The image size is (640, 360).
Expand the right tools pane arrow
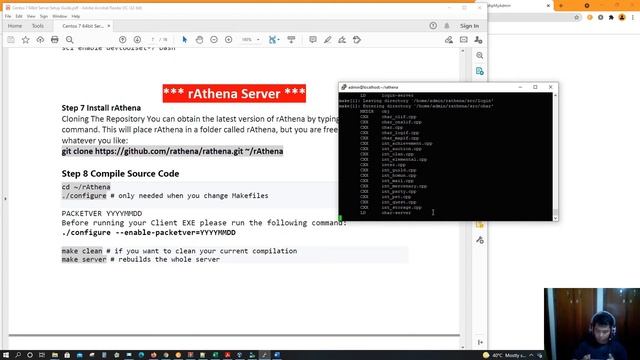pyautogui.click(x=480, y=342)
